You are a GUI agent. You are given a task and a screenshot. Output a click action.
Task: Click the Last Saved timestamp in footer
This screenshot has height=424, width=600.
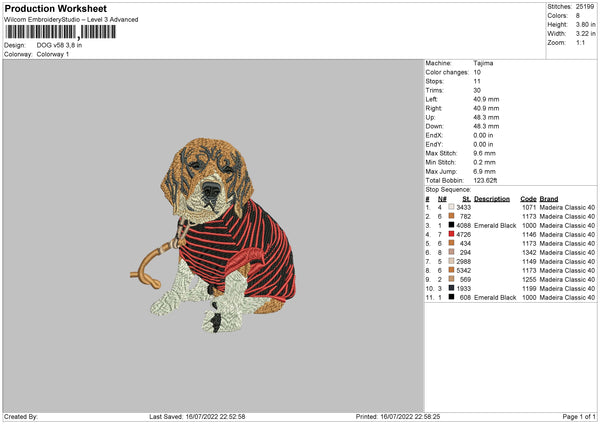(x=196, y=417)
